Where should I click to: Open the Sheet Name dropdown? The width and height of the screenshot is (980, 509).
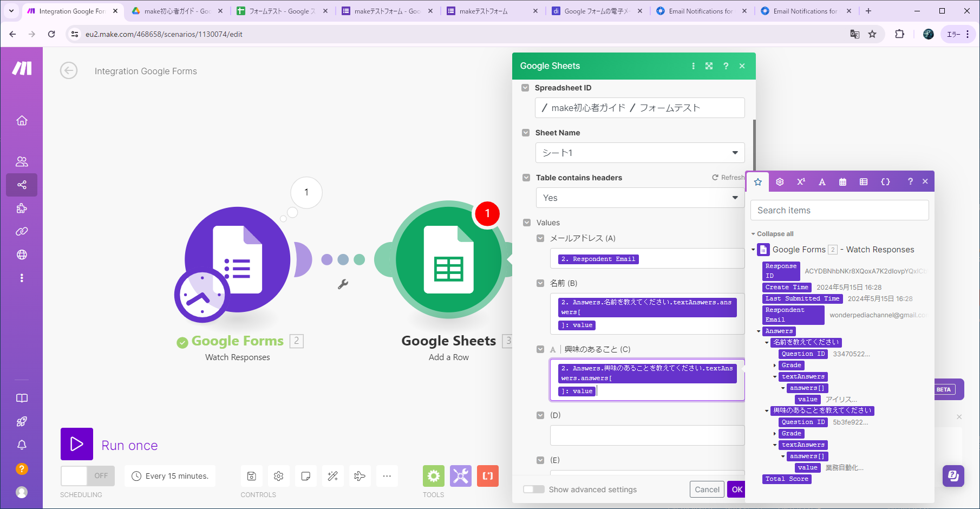[x=639, y=153]
